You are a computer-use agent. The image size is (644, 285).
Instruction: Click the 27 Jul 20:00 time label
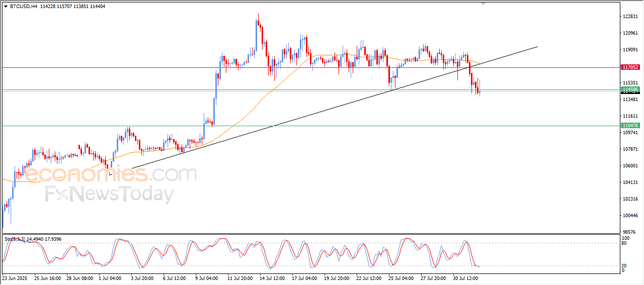(x=434, y=278)
